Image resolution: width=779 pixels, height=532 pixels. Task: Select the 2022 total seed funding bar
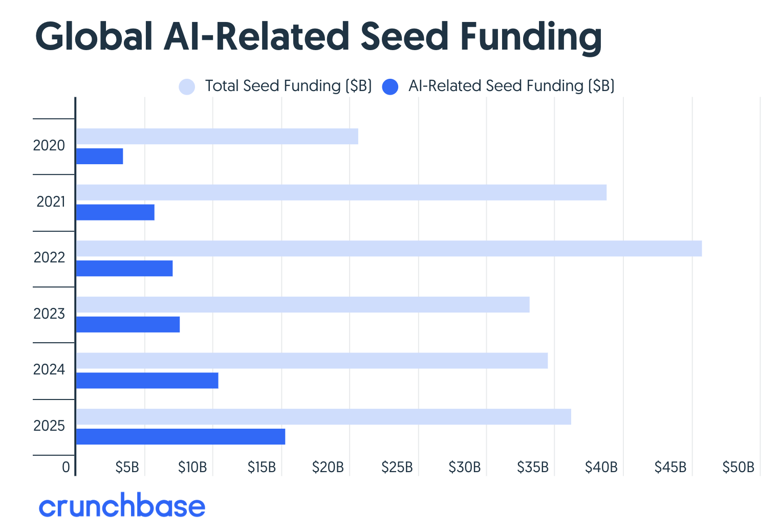click(388, 249)
